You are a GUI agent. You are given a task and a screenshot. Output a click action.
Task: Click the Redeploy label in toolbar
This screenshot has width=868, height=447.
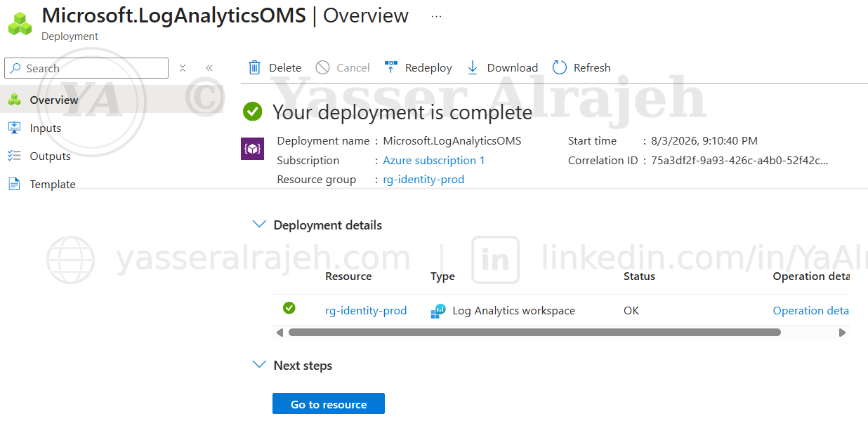click(428, 68)
